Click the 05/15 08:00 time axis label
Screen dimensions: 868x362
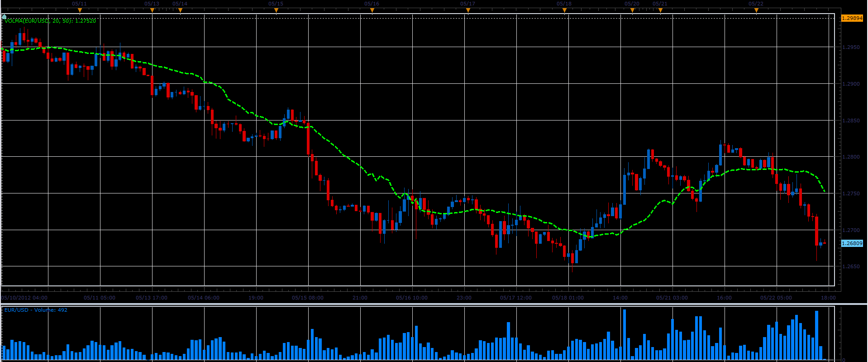coord(308,298)
